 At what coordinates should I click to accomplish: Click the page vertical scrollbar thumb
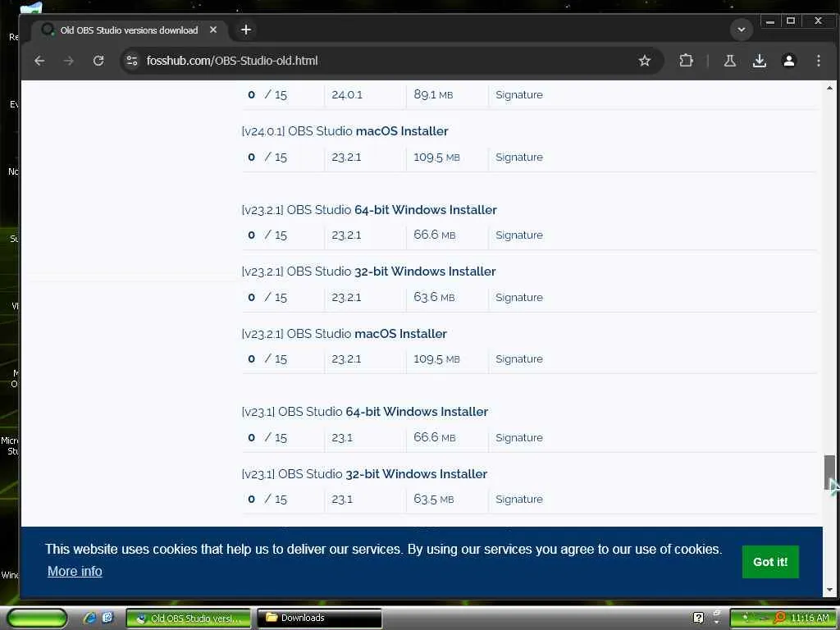click(829, 472)
